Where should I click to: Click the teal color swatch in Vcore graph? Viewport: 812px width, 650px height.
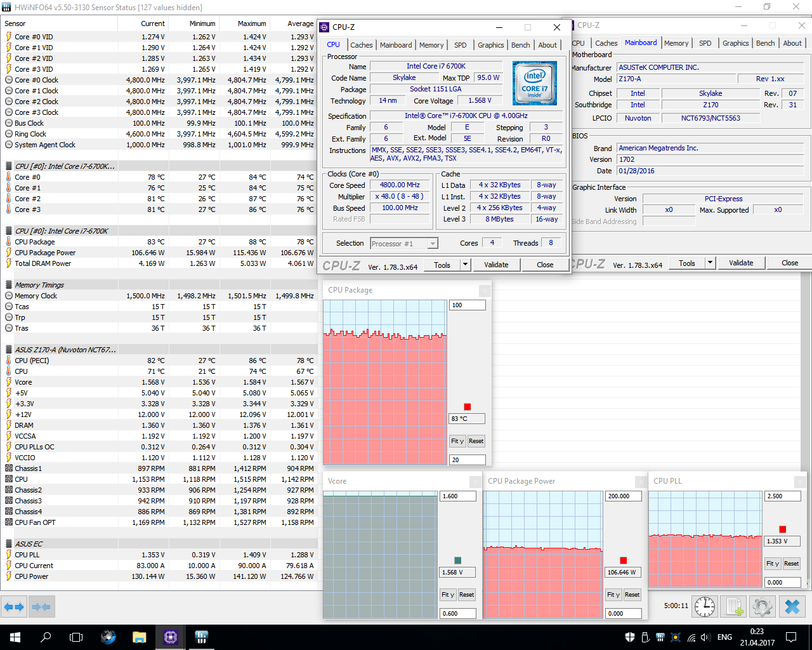click(x=458, y=560)
